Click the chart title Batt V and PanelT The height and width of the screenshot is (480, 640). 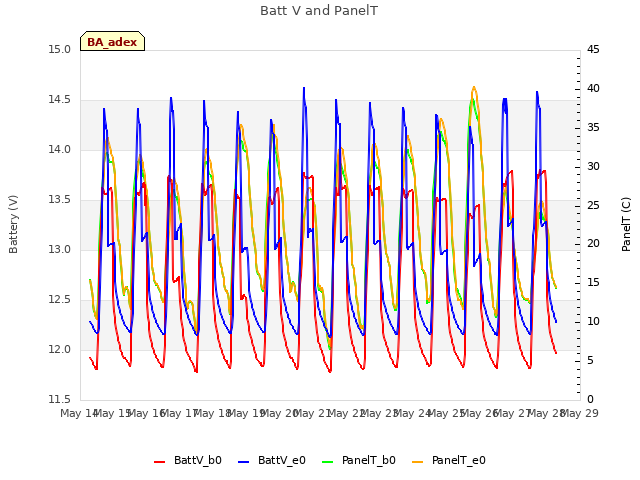tap(319, 10)
